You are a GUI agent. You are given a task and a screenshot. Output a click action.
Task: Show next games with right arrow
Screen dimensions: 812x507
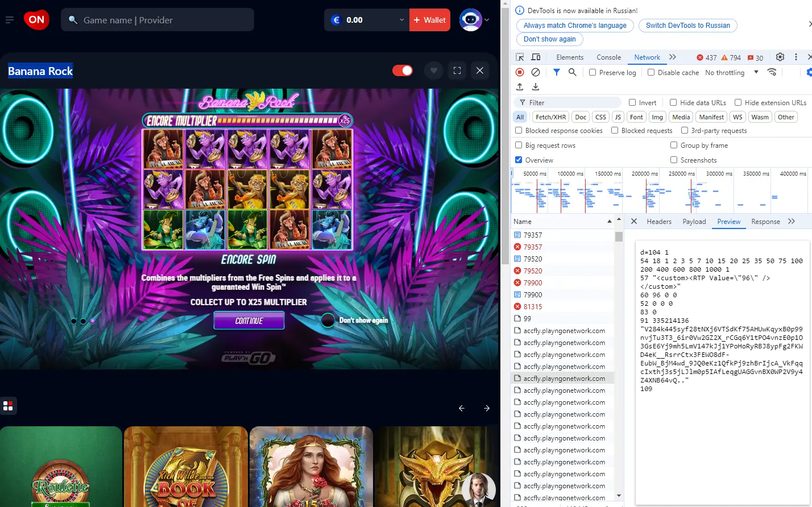pos(487,408)
